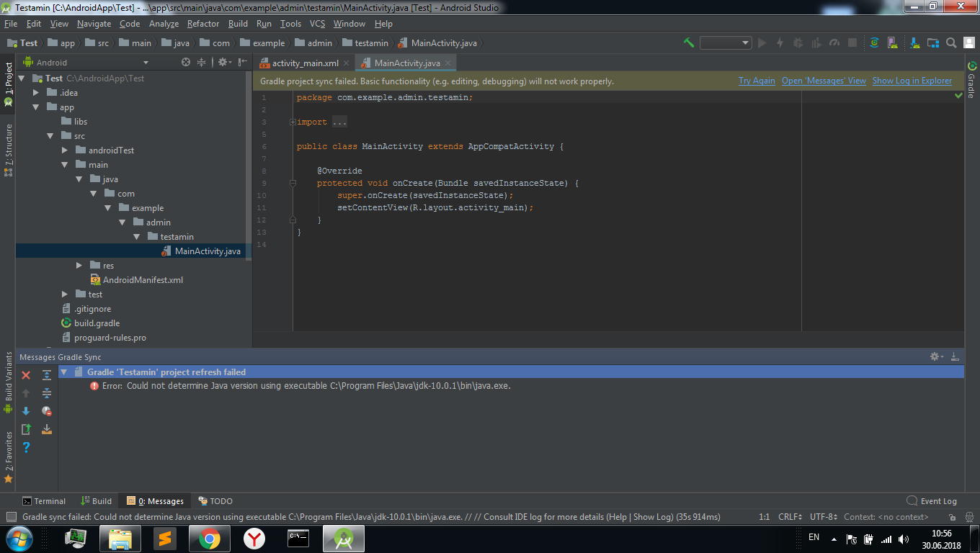
Task: Click the Debug bug icon in toolbar
Action: pyautogui.click(x=798, y=43)
